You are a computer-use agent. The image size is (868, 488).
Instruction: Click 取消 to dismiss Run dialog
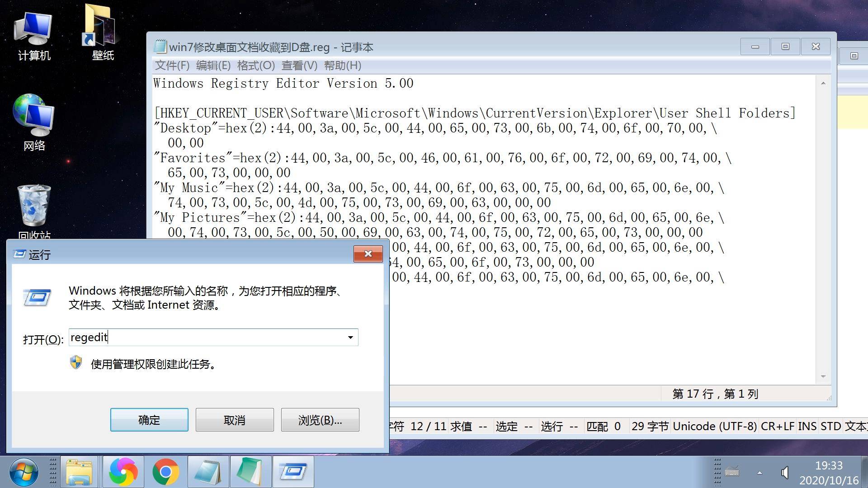pyautogui.click(x=234, y=418)
